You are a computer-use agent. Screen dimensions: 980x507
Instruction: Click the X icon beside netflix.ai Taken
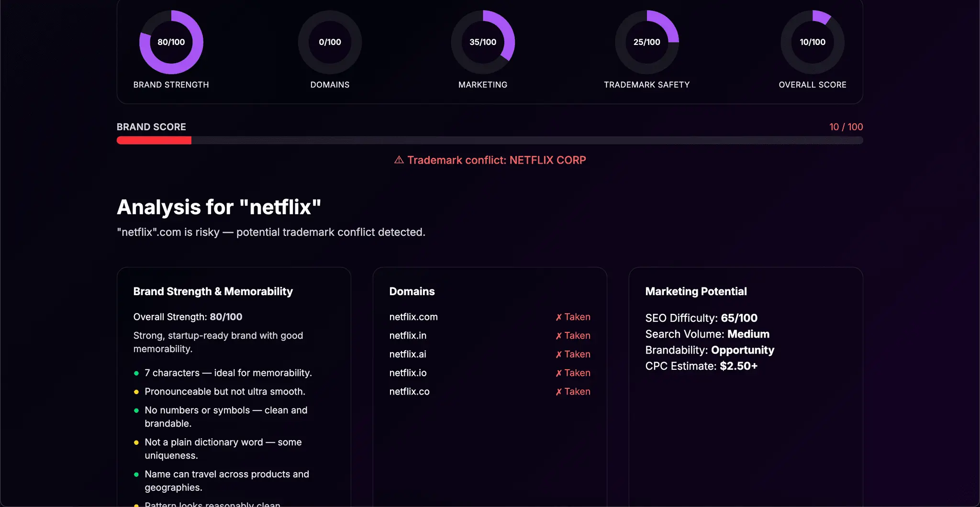click(x=558, y=354)
